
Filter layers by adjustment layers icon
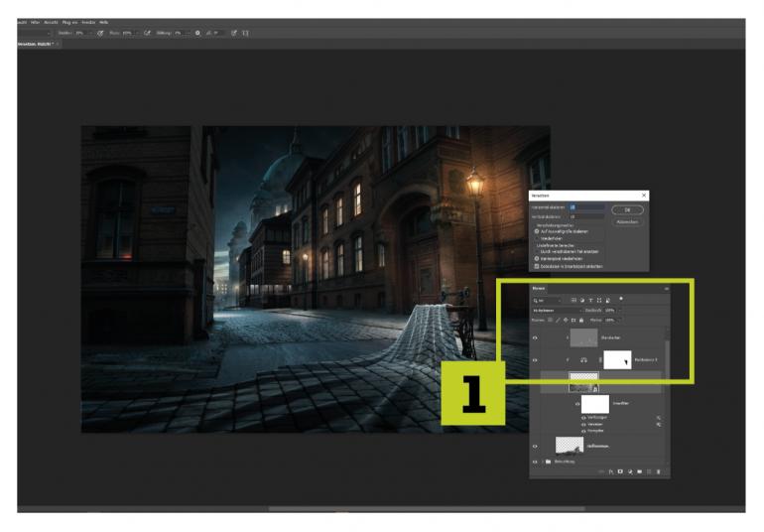click(582, 301)
